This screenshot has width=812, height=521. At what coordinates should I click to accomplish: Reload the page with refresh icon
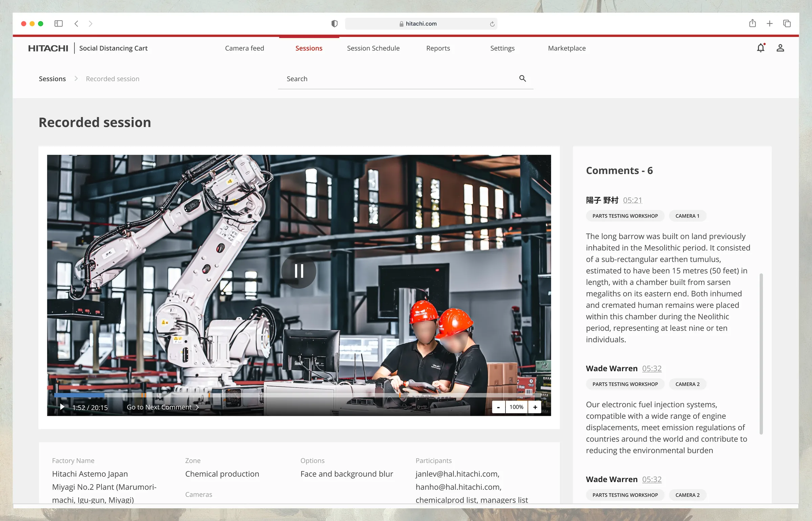click(492, 24)
